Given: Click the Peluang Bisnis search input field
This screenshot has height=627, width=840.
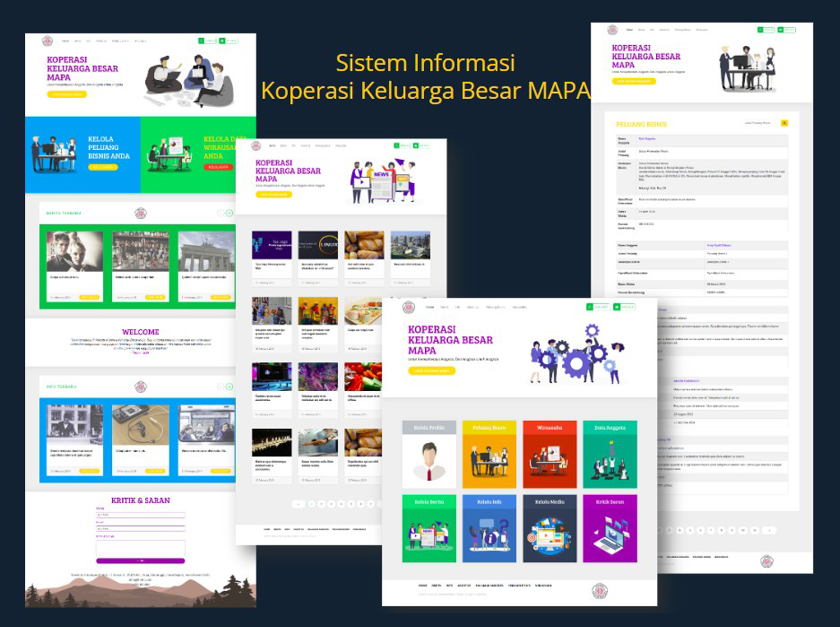Looking at the screenshot, I should coord(758,123).
